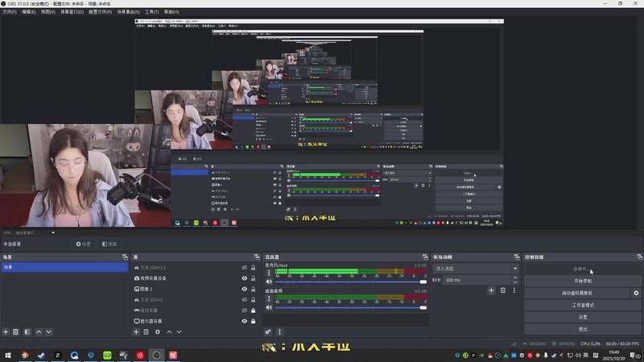
Task: Move scene up with the Scenes panel arrow
Action: tap(39, 331)
